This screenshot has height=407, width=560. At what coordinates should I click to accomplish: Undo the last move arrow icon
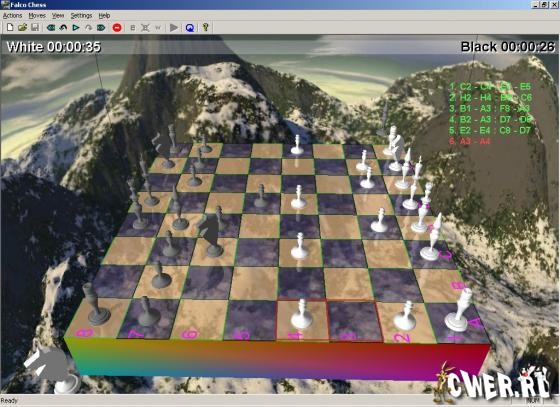(x=64, y=27)
